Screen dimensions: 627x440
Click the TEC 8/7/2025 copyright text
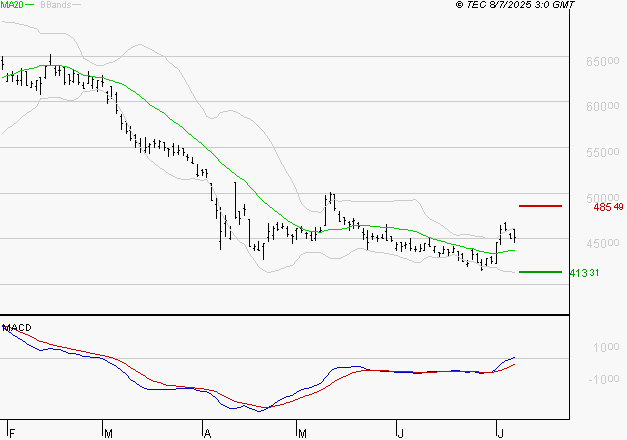(x=515, y=5)
